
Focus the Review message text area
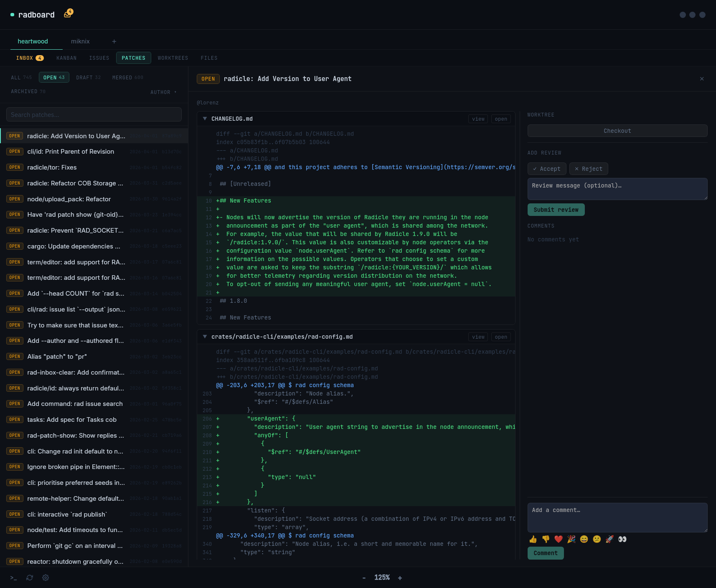[617, 189]
